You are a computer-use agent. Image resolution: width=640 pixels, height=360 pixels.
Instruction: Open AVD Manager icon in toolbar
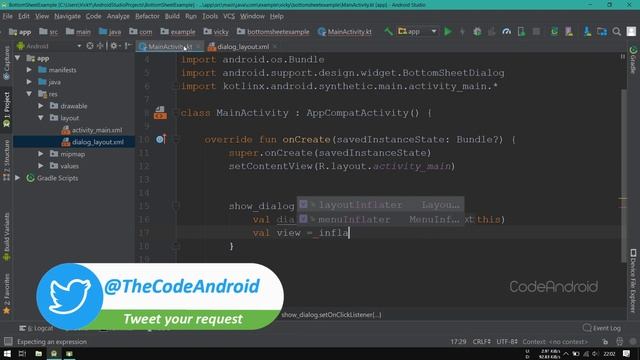point(569,31)
